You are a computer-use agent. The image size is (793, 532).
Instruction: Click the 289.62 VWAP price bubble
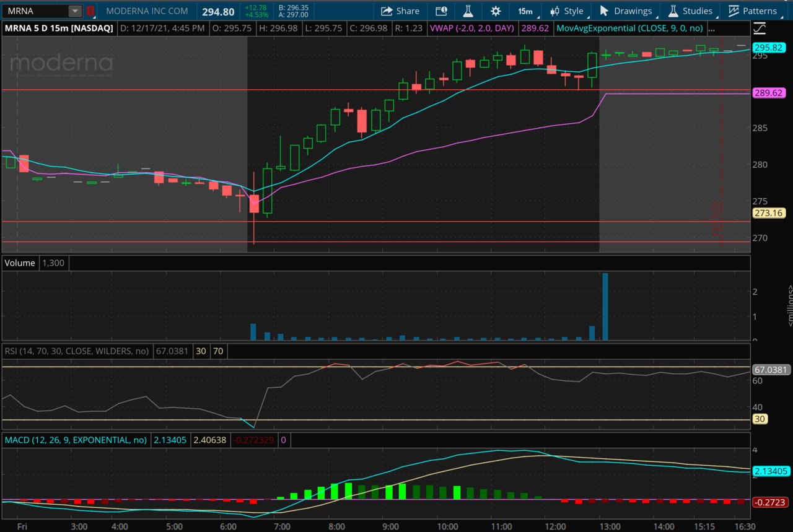pyautogui.click(x=768, y=93)
